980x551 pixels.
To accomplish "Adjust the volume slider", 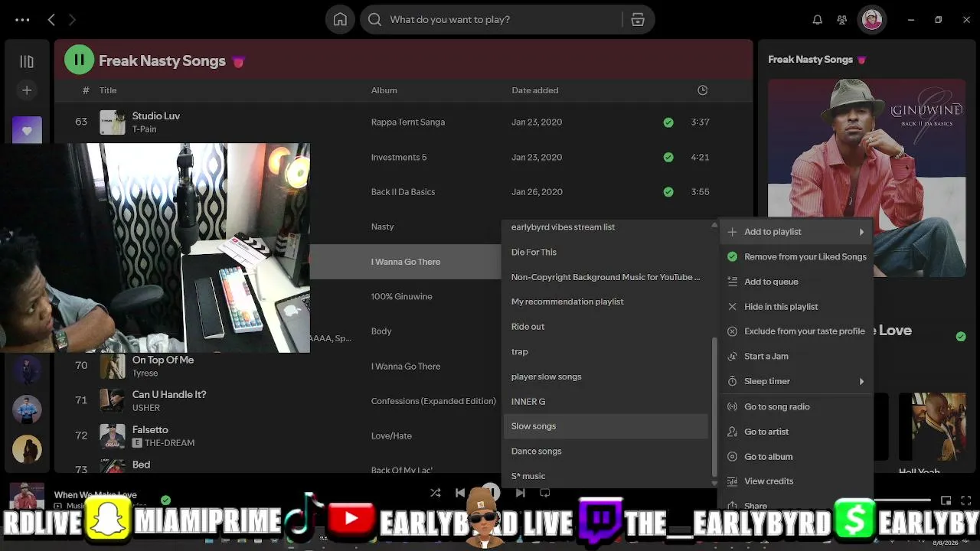I will (x=903, y=500).
